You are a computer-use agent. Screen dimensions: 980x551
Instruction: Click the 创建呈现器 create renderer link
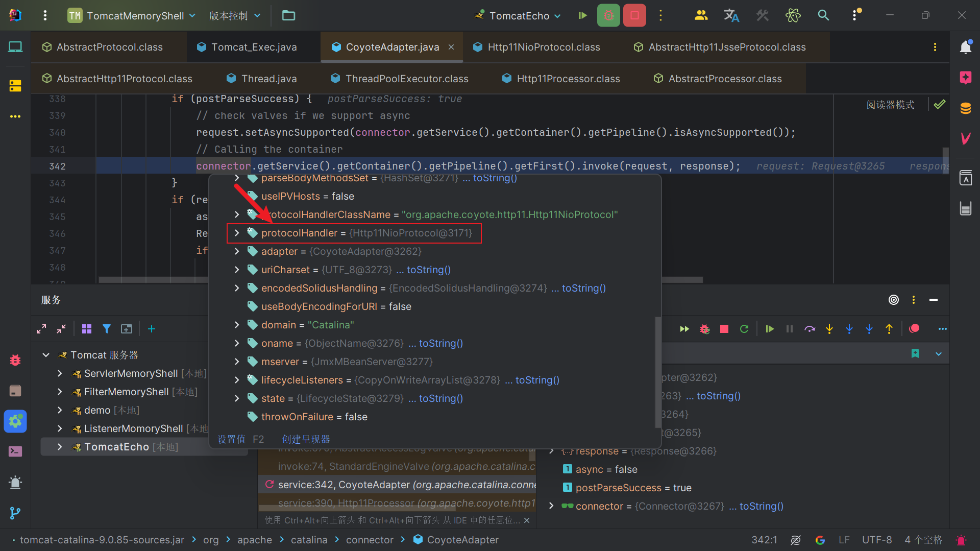(x=306, y=439)
